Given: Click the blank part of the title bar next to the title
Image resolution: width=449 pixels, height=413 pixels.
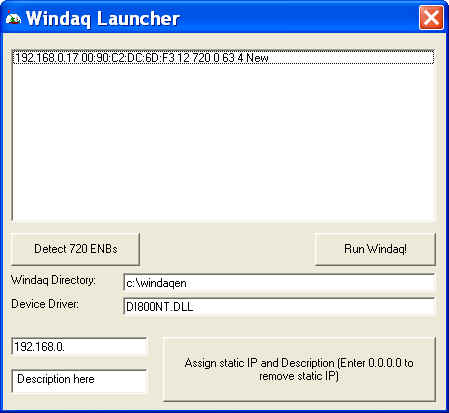Looking at the screenshot, I should (x=298, y=18).
